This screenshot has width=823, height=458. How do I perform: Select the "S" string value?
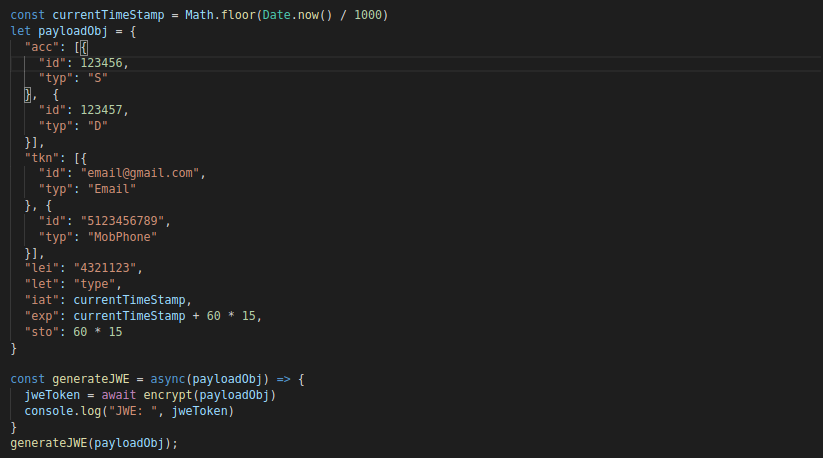pyautogui.click(x=98, y=78)
